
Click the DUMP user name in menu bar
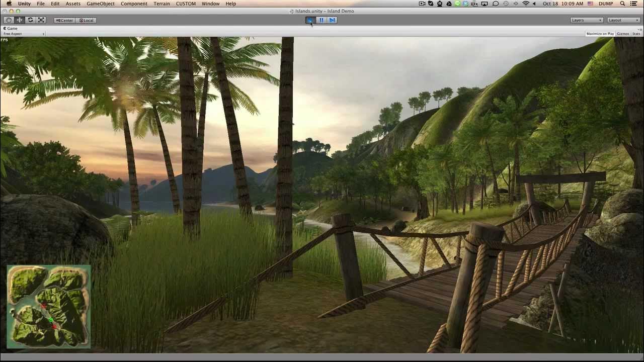coord(606,4)
